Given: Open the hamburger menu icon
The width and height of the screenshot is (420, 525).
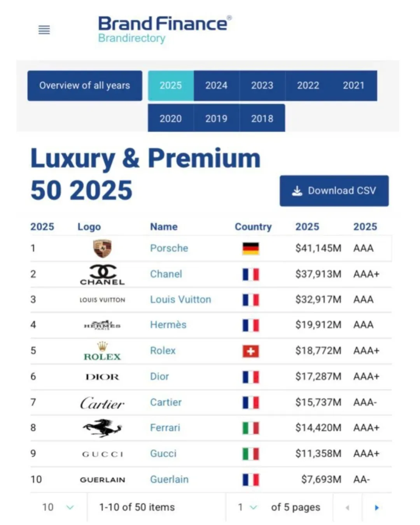Looking at the screenshot, I should pos(44,30).
